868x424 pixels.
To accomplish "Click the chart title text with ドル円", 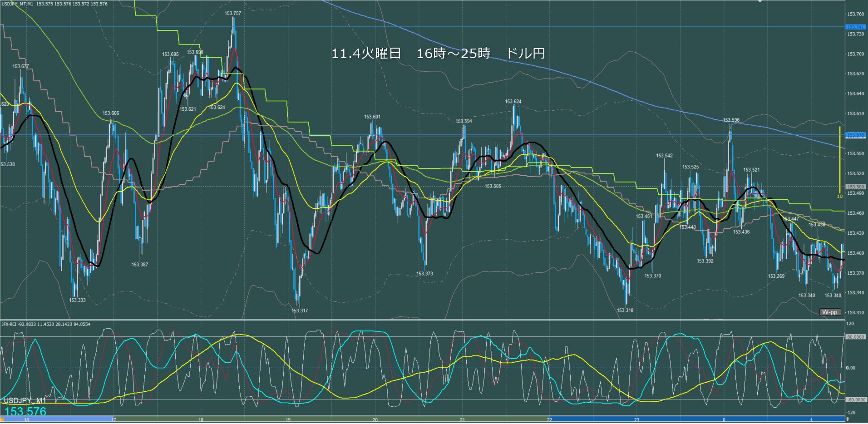I will [x=438, y=54].
